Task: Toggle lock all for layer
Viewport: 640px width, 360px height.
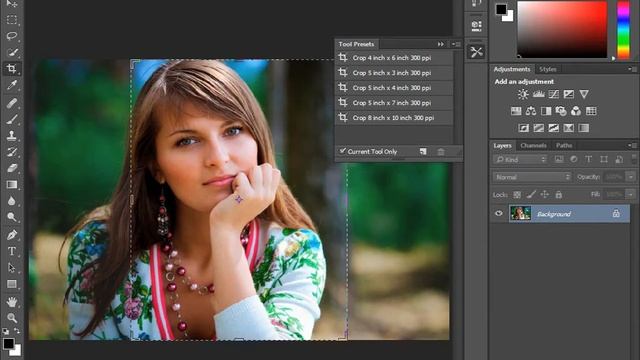Action: click(559, 195)
